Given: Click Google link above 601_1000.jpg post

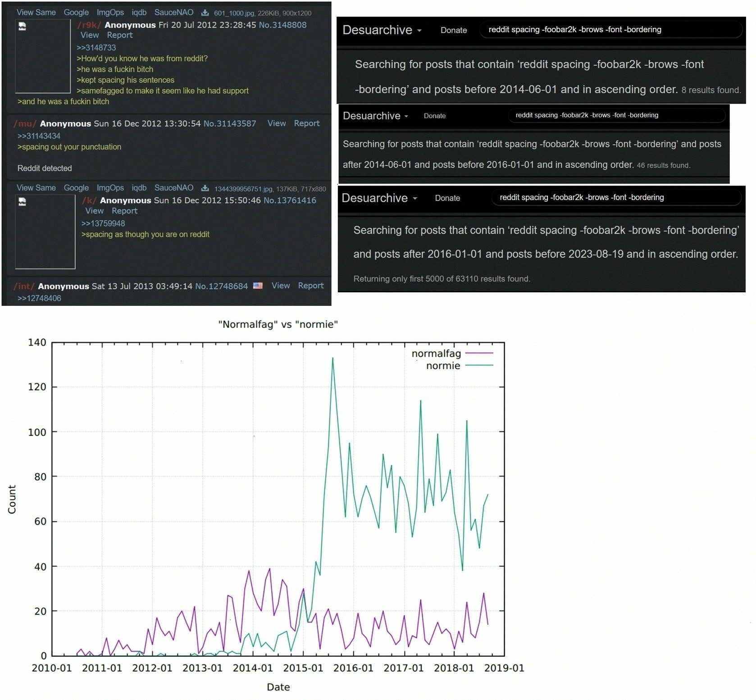Looking at the screenshot, I should click(76, 12).
